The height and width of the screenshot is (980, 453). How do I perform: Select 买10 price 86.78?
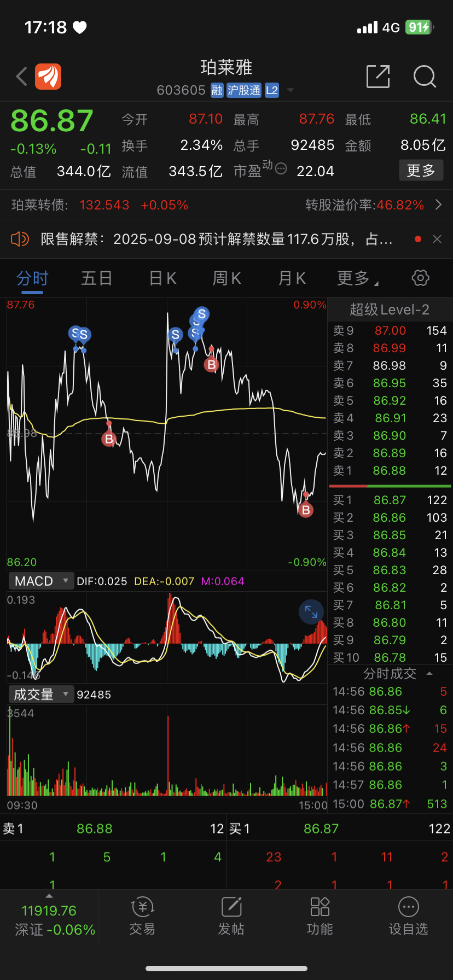click(x=390, y=657)
